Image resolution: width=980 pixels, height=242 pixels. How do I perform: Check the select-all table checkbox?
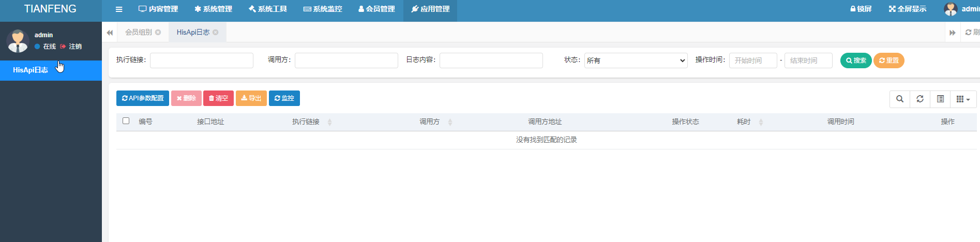coord(126,121)
